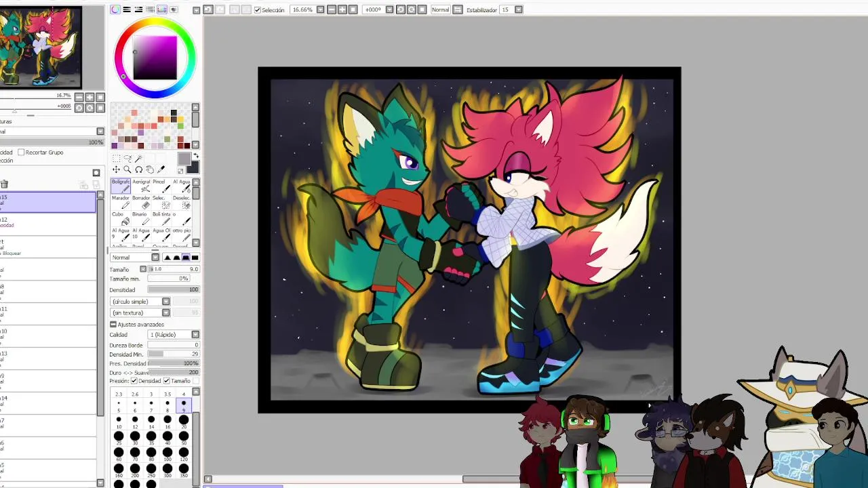Select the lasso selection tool
868x488 pixels.
click(127, 159)
